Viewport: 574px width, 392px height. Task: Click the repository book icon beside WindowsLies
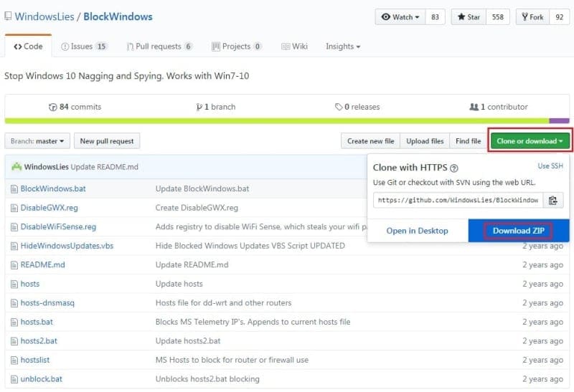(8, 16)
